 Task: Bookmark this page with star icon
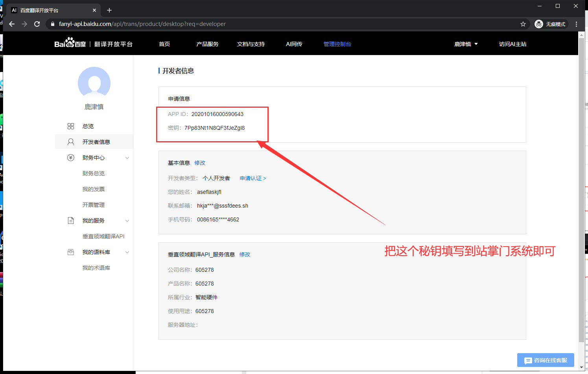coord(523,24)
